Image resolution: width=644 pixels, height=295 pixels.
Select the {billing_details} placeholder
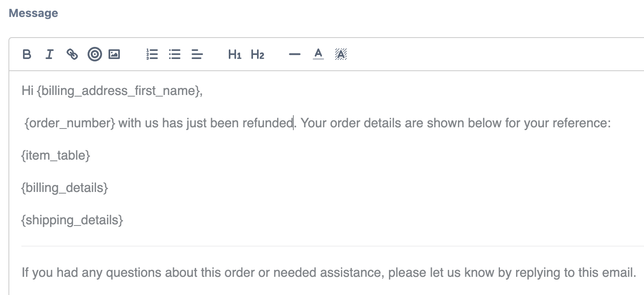[x=64, y=188]
